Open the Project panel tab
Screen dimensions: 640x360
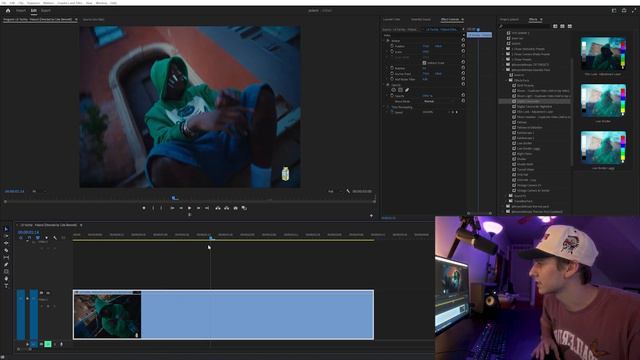509,19
